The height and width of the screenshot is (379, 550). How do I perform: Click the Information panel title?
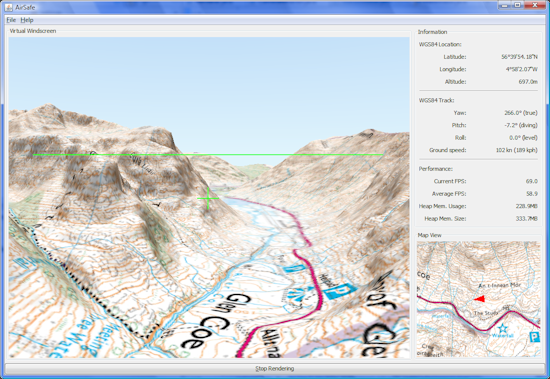432,32
